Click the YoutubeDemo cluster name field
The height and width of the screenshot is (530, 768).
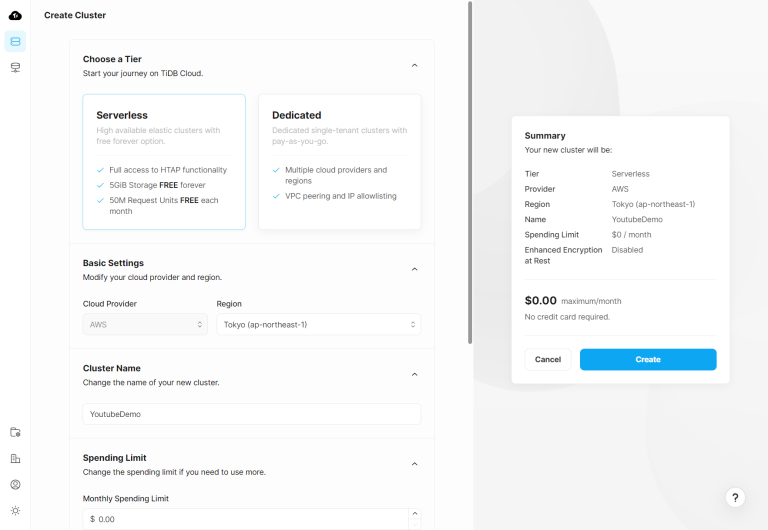(252, 414)
